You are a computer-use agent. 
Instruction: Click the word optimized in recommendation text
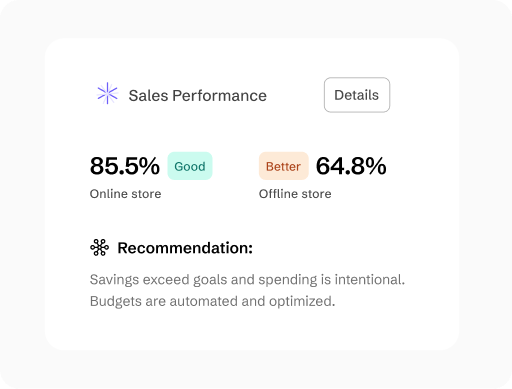coord(302,302)
